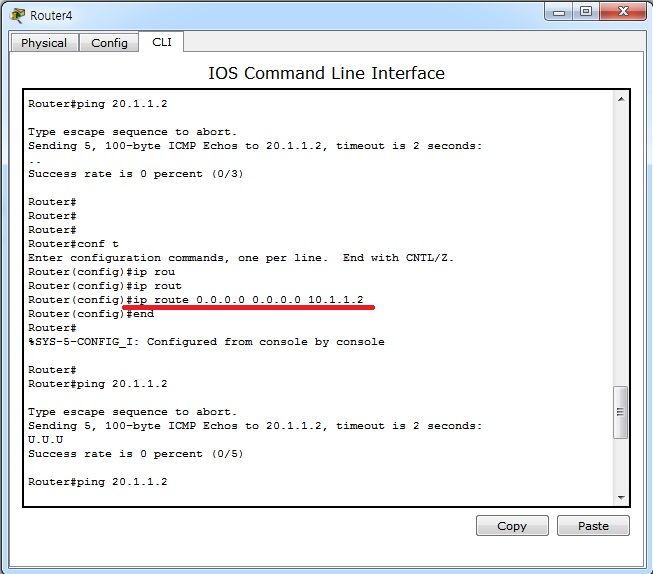Click the '%SYS-5-CONFIG_I' console message
653x574 pixels.
point(206,342)
